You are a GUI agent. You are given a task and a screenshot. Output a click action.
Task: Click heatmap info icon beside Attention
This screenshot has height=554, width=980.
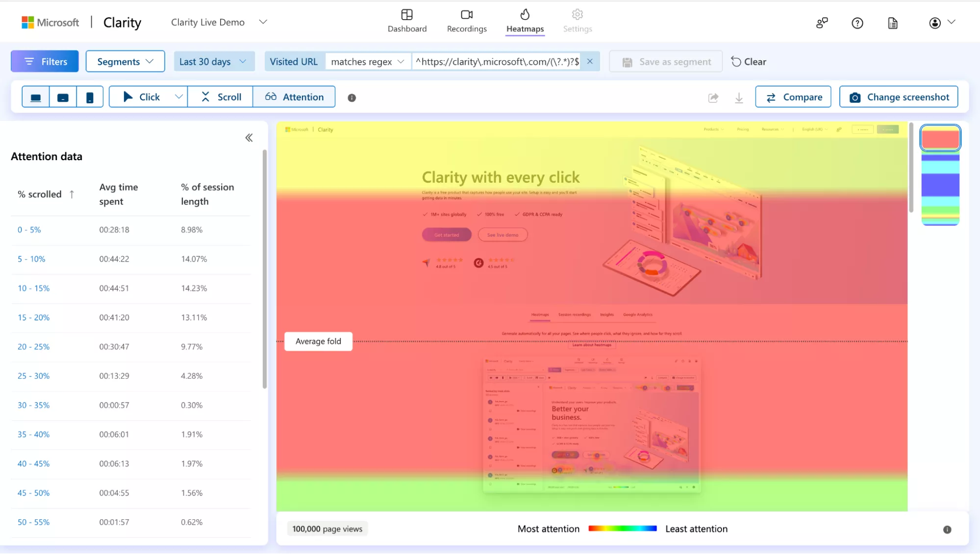coord(352,97)
